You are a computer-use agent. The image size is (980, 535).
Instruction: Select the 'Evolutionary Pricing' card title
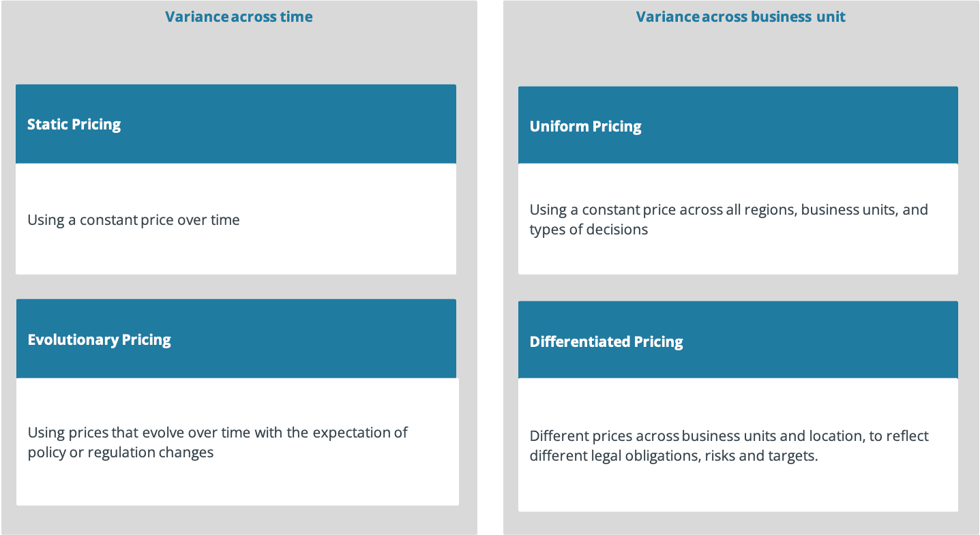100,340
